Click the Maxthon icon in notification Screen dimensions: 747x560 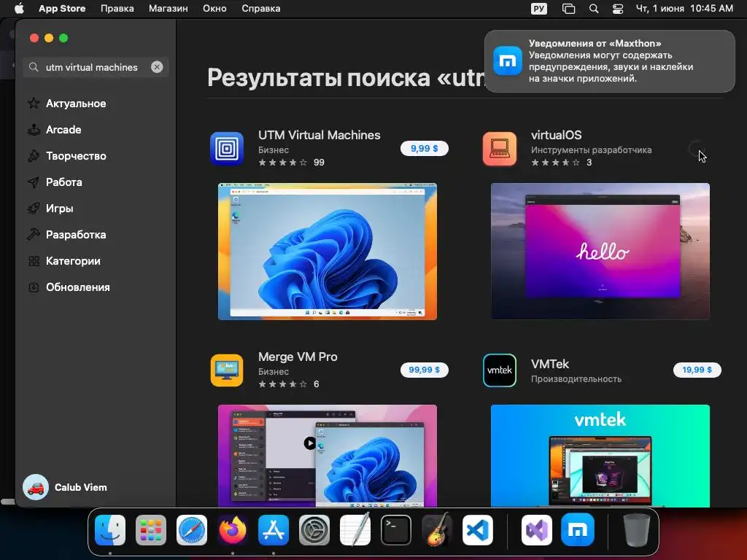(x=508, y=61)
